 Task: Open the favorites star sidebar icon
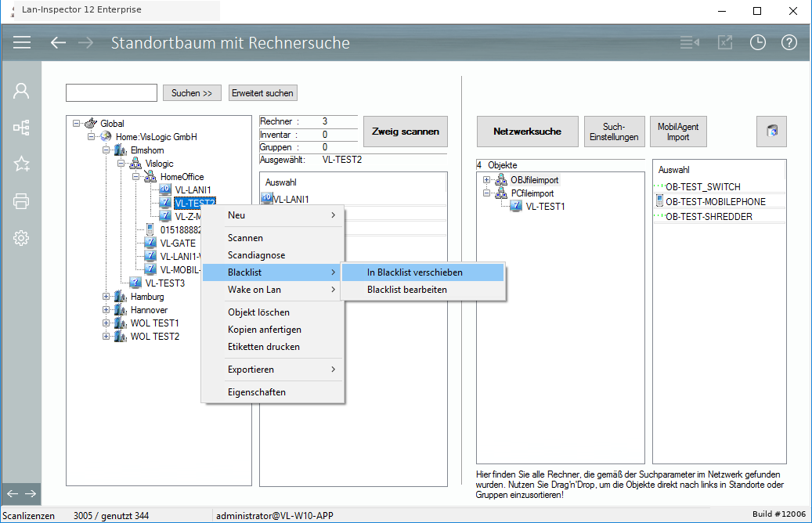tap(21, 164)
